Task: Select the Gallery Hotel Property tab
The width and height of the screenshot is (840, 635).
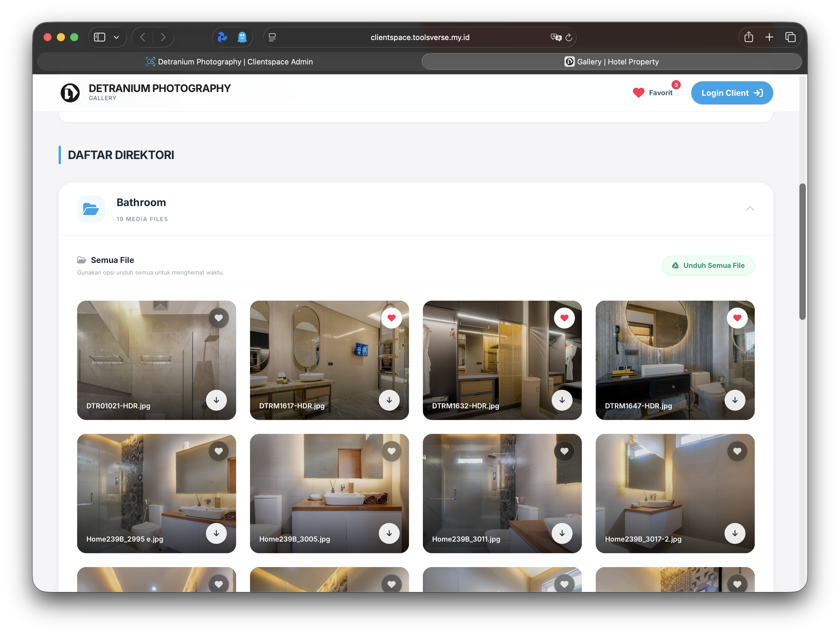Action: 611,62
